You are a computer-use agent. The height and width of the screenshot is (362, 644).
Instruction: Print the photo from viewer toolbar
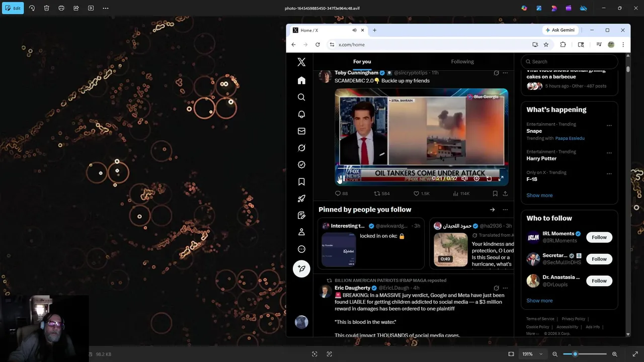[x=61, y=8]
